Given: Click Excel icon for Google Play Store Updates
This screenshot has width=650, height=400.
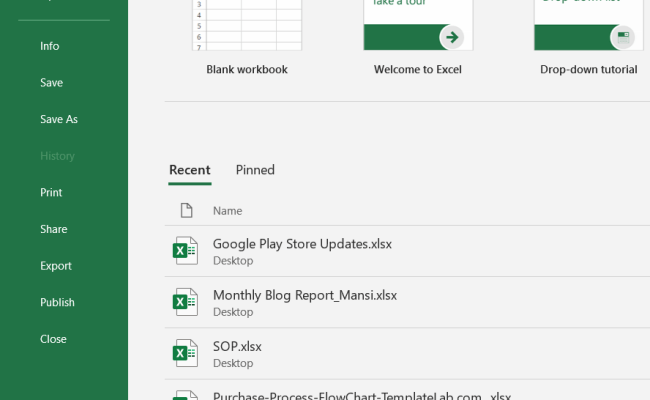Looking at the screenshot, I should [185, 251].
